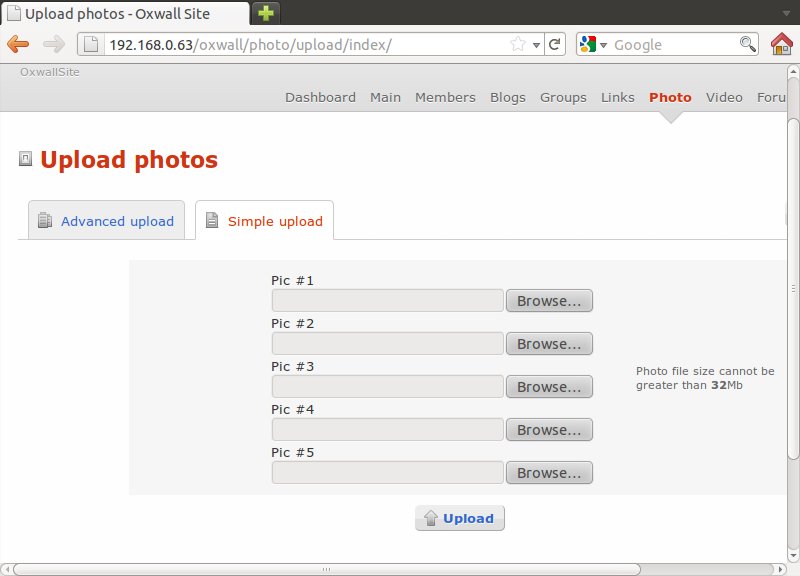Open a new tab with plus icon
Viewport: 800px width, 576px height.
pyautogui.click(x=266, y=13)
